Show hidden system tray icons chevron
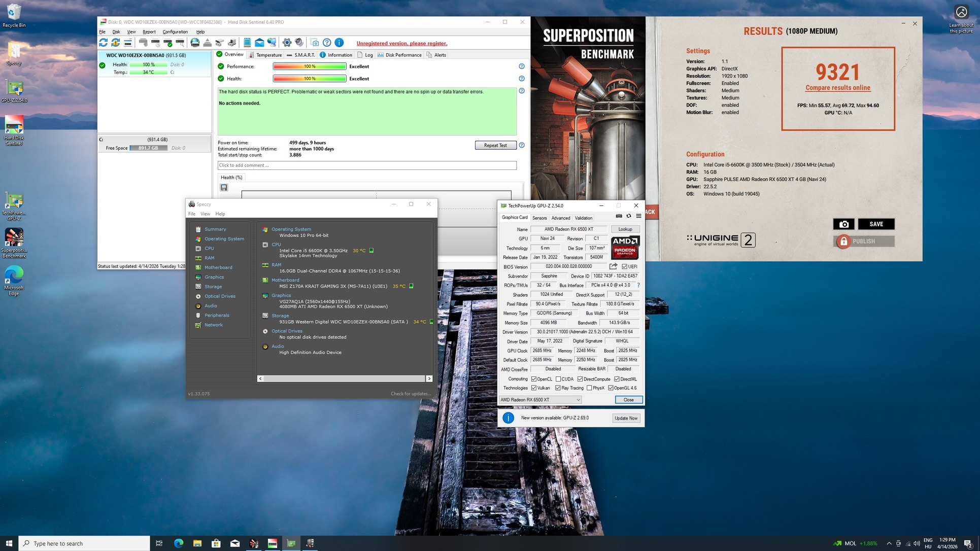This screenshot has width=980, height=551. tap(889, 543)
